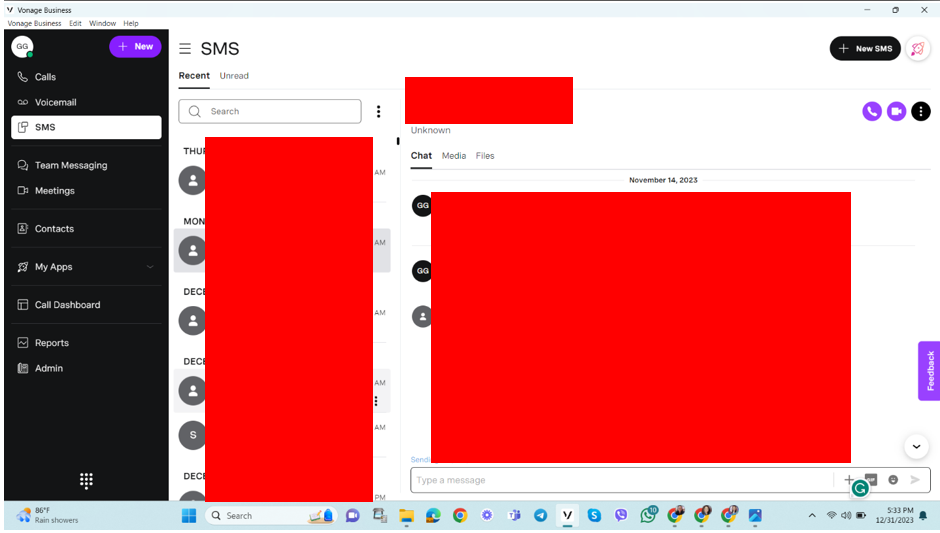Select the conversation with S avatar
The width and height of the screenshot is (940, 533).
(282, 435)
